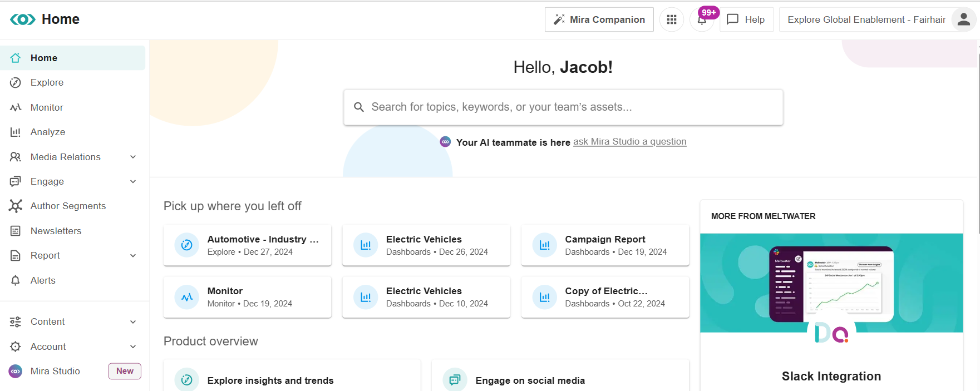The image size is (980, 391).
Task: Click the Slack Integration heading
Action: point(831,377)
